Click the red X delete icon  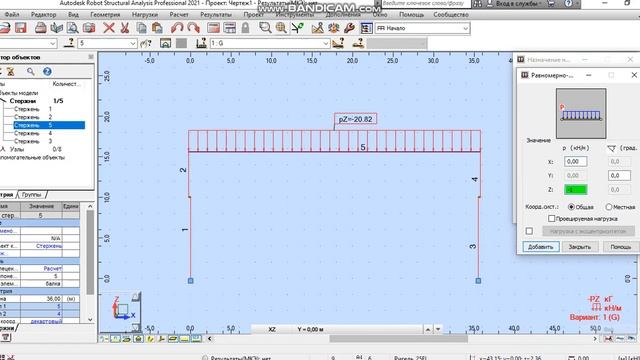coord(109,28)
